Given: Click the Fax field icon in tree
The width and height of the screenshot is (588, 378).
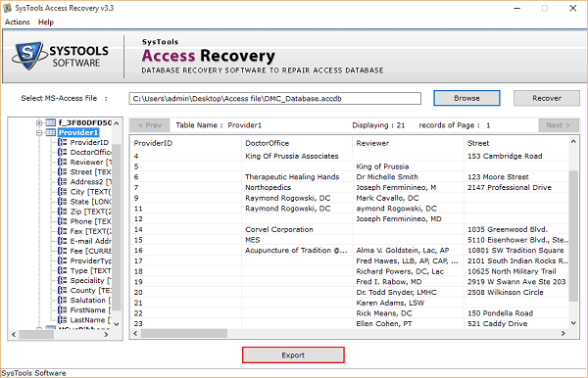Looking at the screenshot, I should click(63, 231).
